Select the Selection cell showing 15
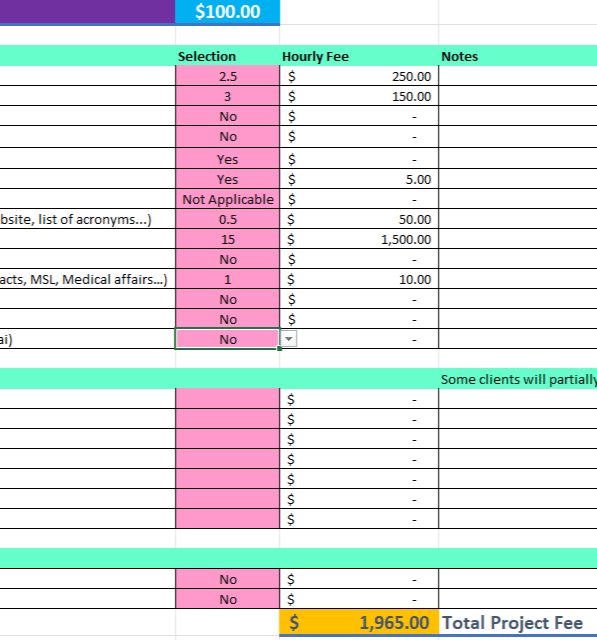The image size is (597, 640). pos(228,239)
